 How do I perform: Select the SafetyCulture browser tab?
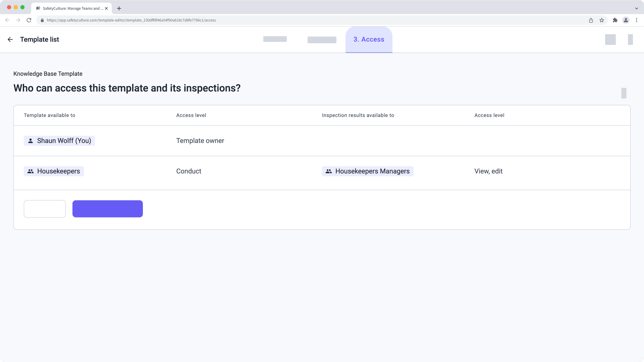point(71,8)
